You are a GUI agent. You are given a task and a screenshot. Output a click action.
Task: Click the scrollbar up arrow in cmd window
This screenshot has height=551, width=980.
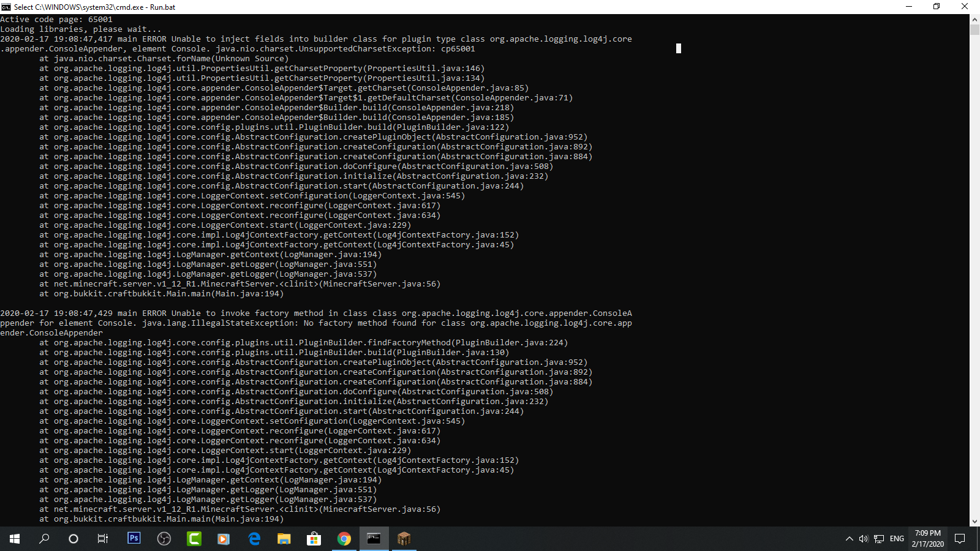[x=974, y=19]
